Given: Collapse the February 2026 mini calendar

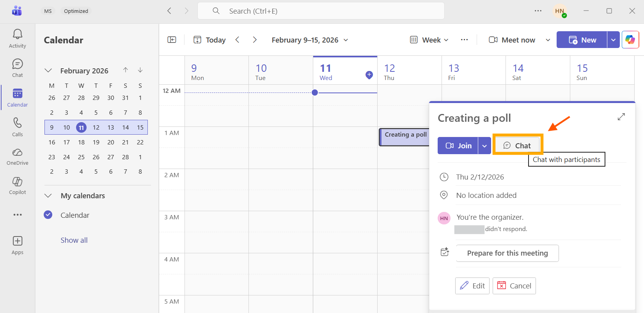Looking at the screenshot, I should pyautogui.click(x=48, y=71).
